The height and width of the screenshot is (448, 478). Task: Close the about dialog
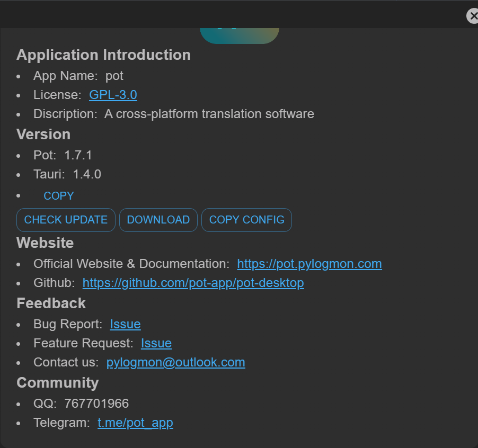(472, 16)
